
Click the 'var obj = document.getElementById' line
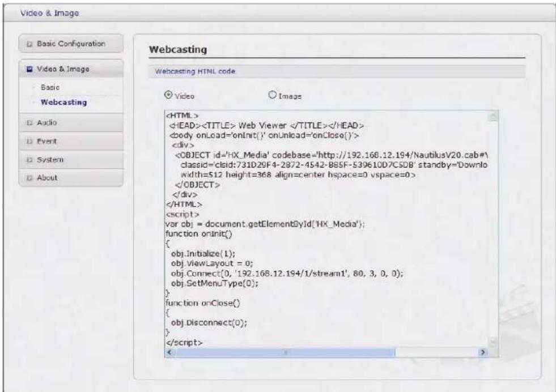(265, 224)
